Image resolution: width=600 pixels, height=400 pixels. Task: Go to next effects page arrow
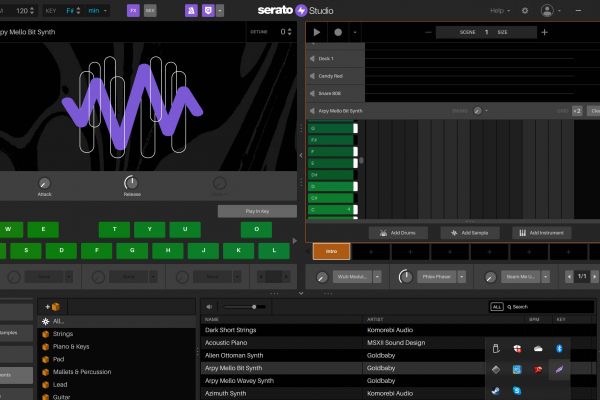pos(594,276)
